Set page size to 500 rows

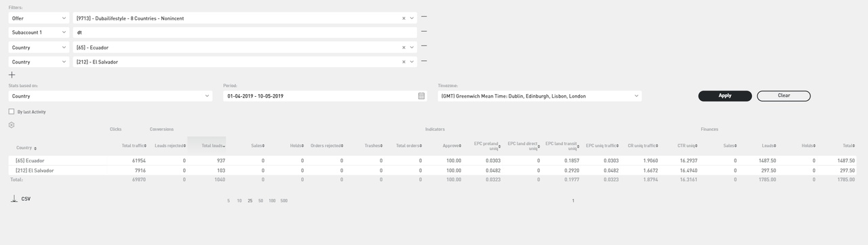click(283, 201)
